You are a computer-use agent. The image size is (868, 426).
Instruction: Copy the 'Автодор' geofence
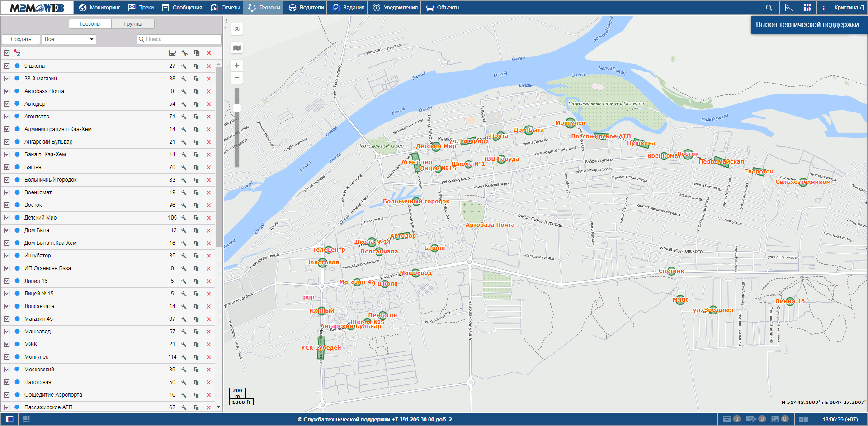coord(196,104)
